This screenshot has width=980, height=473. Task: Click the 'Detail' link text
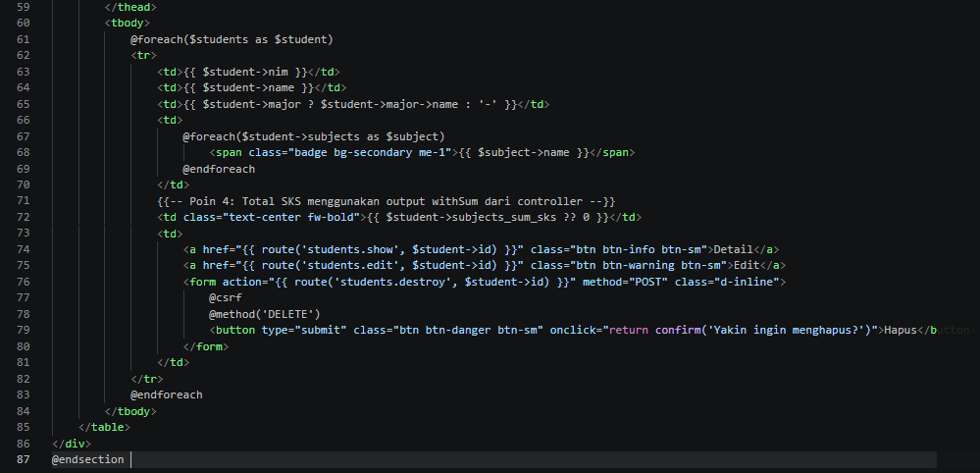(x=735, y=249)
